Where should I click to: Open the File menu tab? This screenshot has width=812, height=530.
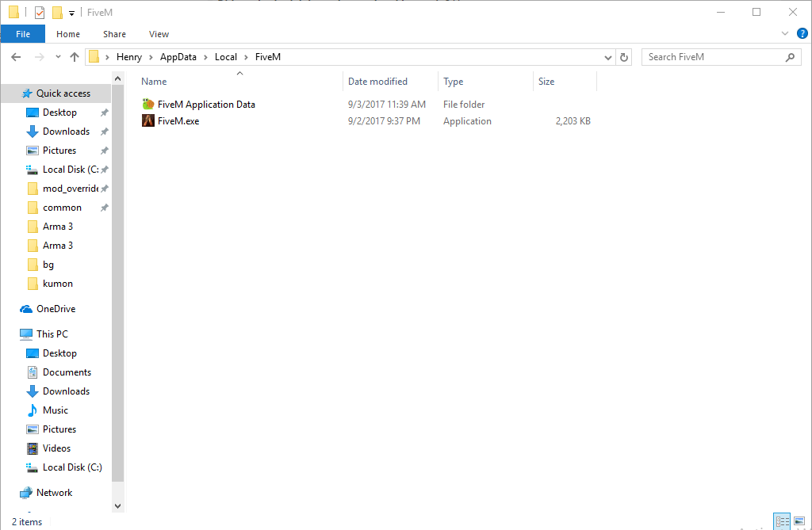click(23, 34)
